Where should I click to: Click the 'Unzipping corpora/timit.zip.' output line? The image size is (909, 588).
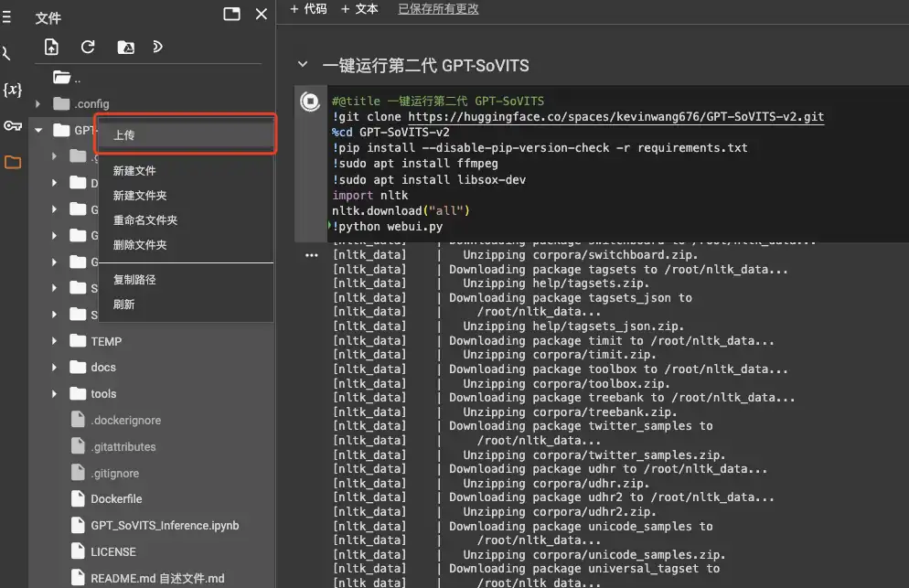pyautogui.click(x=560, y=354)
